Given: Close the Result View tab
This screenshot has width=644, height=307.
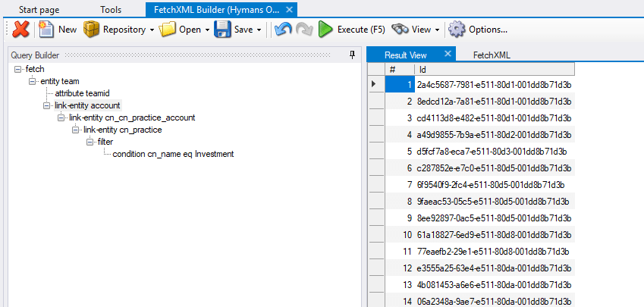Looking at the screenshot, I should 448,54.
